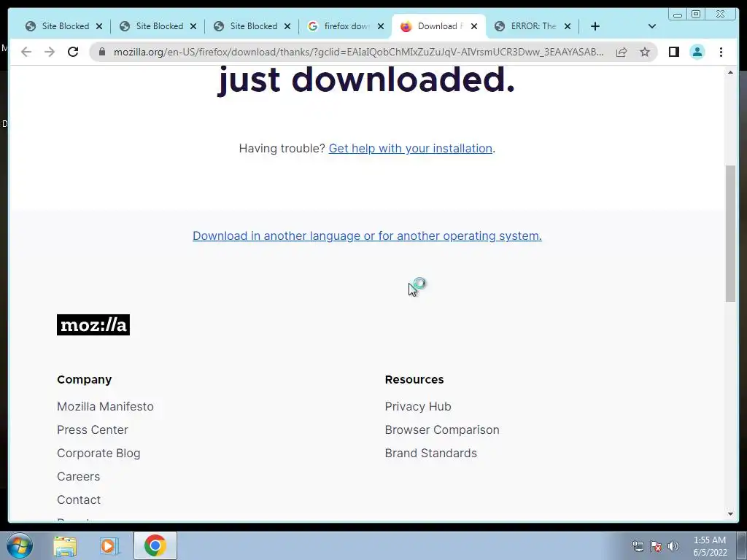The width and height of the screenshot is (747, 560).
Task: Open the Mozilla Manifesto link
Action: [105, 406]
